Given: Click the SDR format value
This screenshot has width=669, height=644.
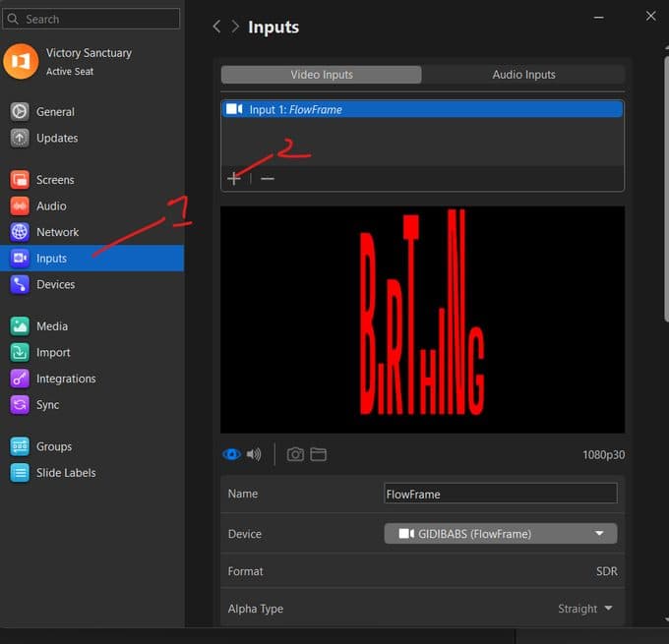Looking at the screenshot, I should [x=607, y=571].
